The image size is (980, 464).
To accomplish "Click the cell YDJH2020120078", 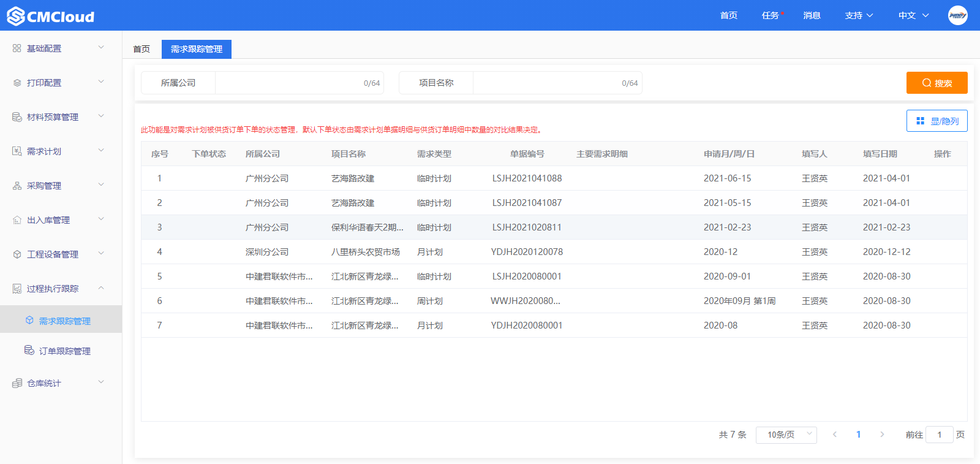I will click(527, 252).
